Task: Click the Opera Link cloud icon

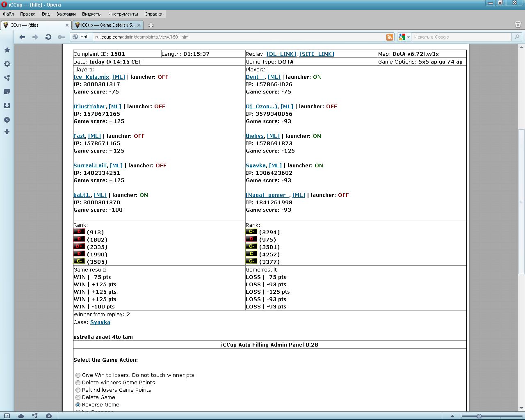Action: [x=21, y=416]
